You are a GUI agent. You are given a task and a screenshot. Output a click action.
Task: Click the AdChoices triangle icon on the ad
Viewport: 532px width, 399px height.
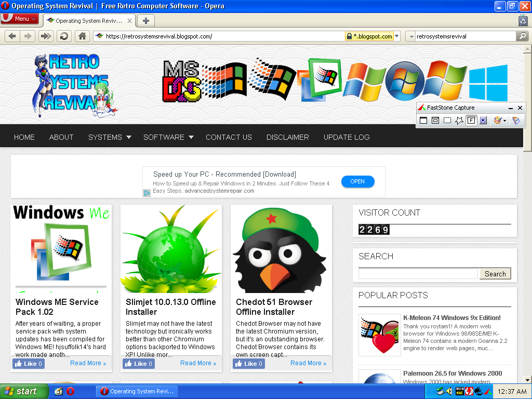[147, 193]
